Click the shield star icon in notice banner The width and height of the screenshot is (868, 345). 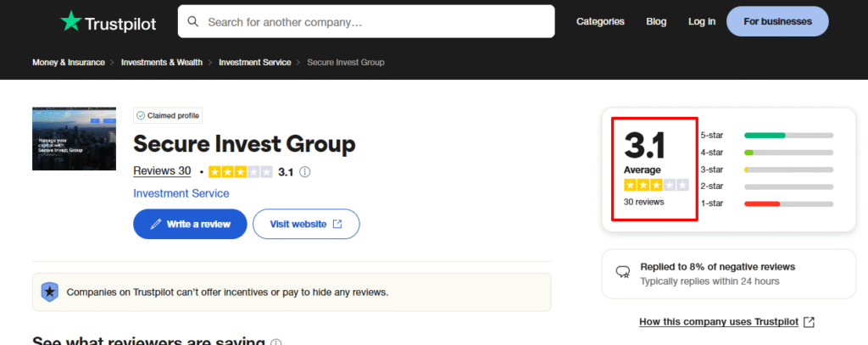pos(50,292)
